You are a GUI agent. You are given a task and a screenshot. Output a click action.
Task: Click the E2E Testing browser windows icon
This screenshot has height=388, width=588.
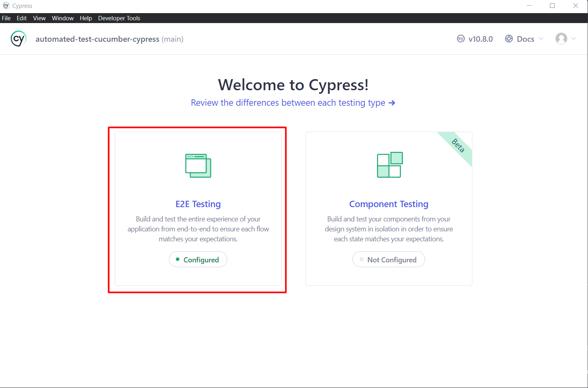198,165
